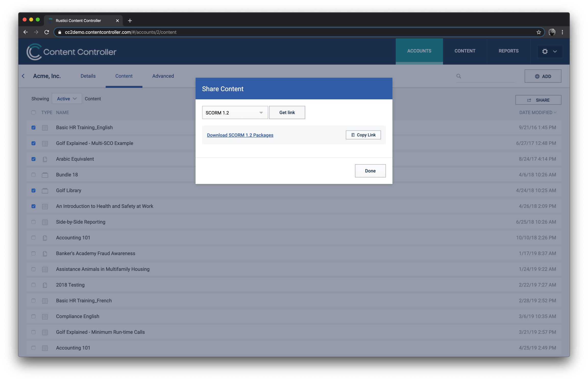Screen dimensions: 588x381
Task: Click the TYPE column header
Action: (47, 112)
